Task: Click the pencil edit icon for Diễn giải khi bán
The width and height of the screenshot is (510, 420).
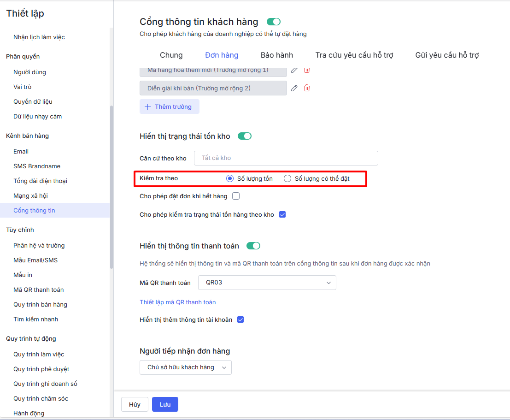Action: (x=294, y=88)
